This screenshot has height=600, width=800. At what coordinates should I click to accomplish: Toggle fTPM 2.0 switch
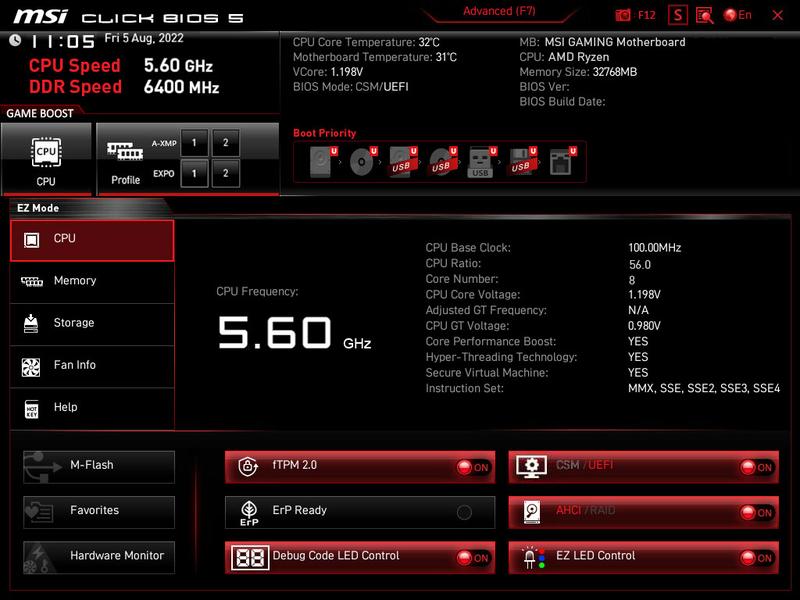click(473, 467)
